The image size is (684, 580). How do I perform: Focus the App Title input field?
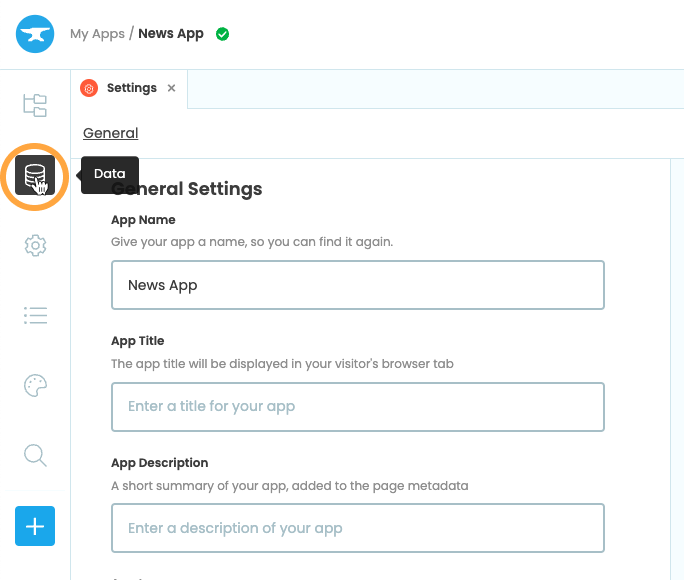(358, 407)
